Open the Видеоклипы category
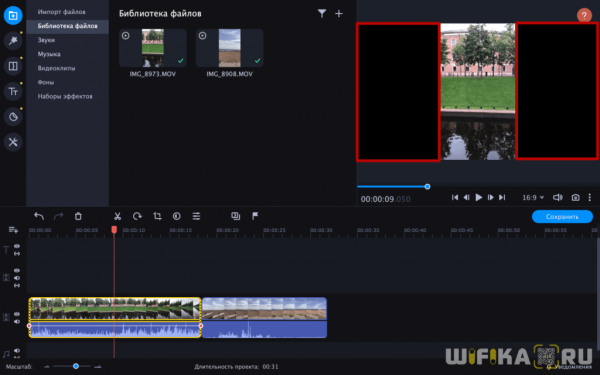 coord(56,68)
